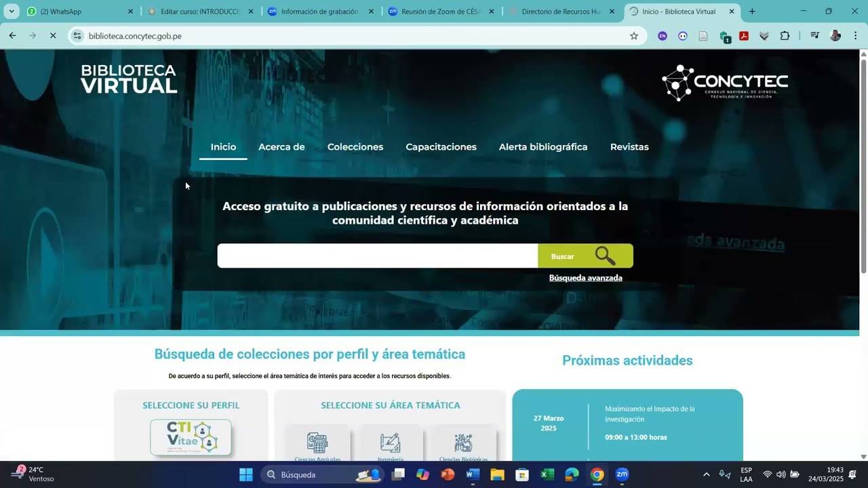The height and width of the screenshot is (488, 868).
Task: Close the WhatsApp tab
Action: point(131,12)
